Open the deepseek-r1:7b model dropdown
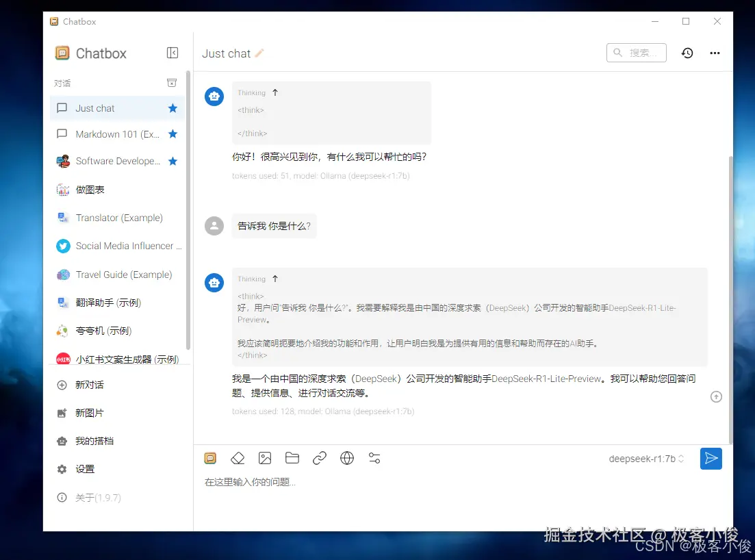Image resolution: width=755 pixels, height=560 pixels. point(646,459)
